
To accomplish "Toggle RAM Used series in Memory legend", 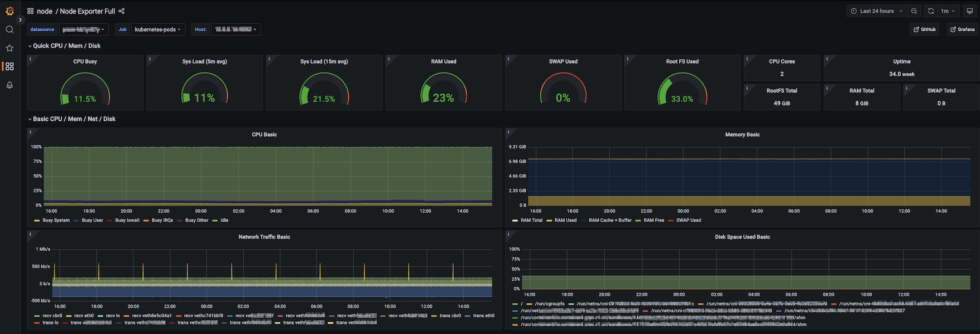I will point(565,220).
